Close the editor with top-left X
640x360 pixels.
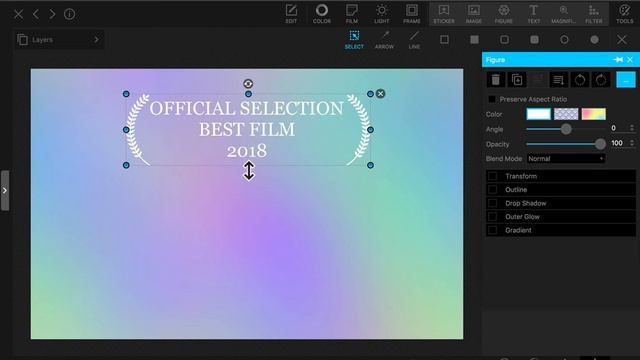tap(18, 14)
